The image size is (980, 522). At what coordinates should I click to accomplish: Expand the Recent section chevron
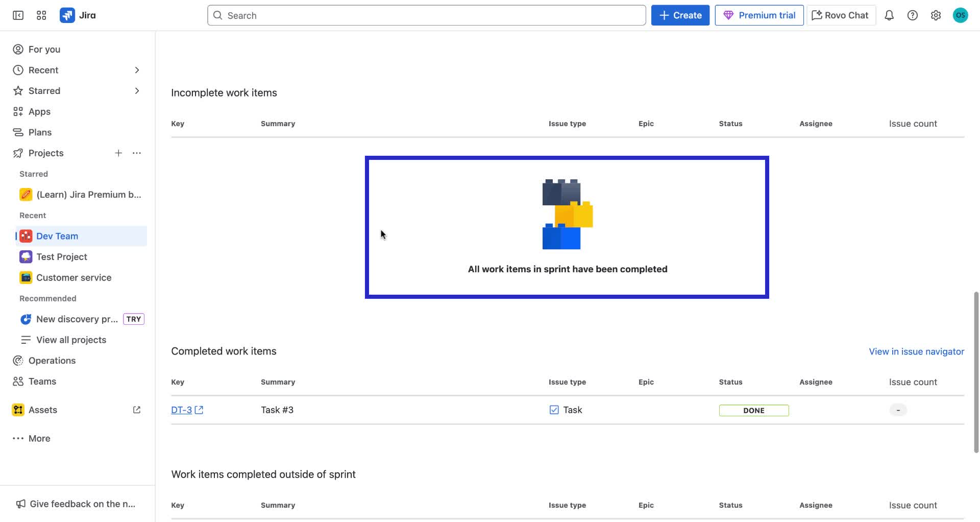[136, 70]
